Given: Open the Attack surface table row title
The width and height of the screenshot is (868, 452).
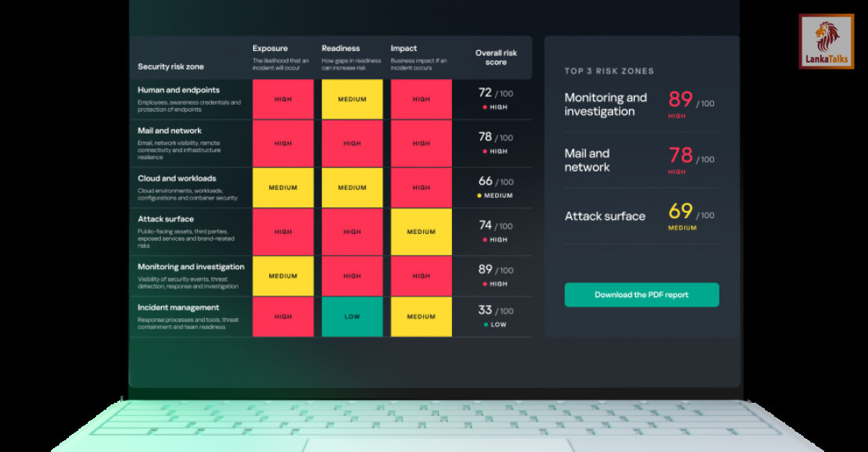Looking at the screenshot, I should tap(166, 219).
